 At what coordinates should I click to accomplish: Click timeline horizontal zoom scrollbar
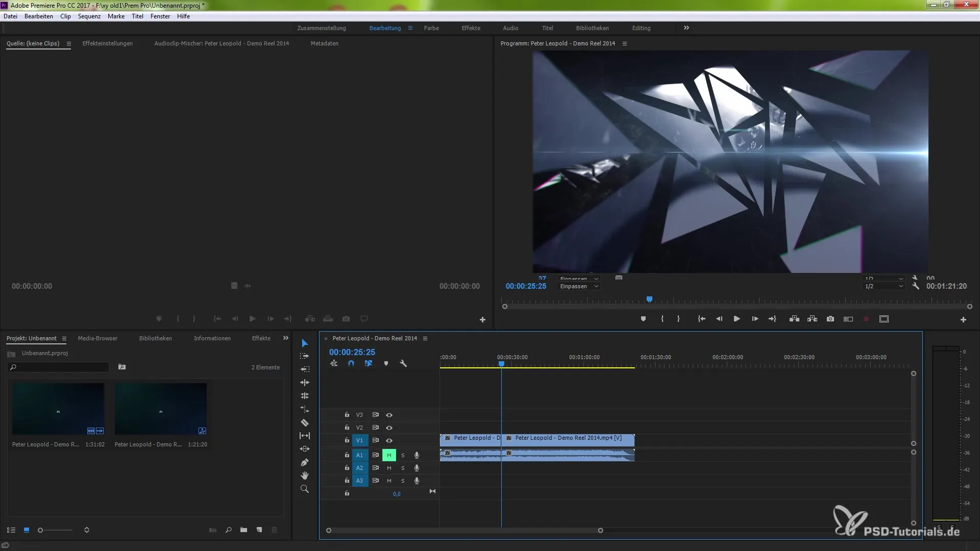click(464, 531)
